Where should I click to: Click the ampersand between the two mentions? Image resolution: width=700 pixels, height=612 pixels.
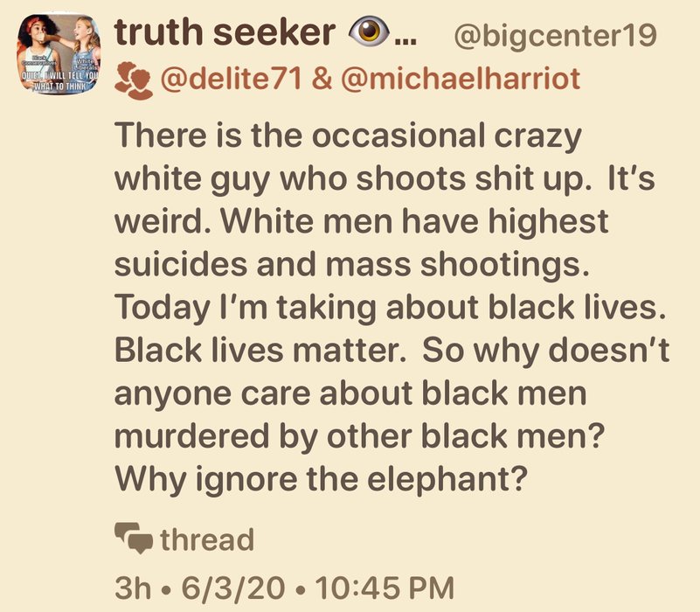pos(322,79)
